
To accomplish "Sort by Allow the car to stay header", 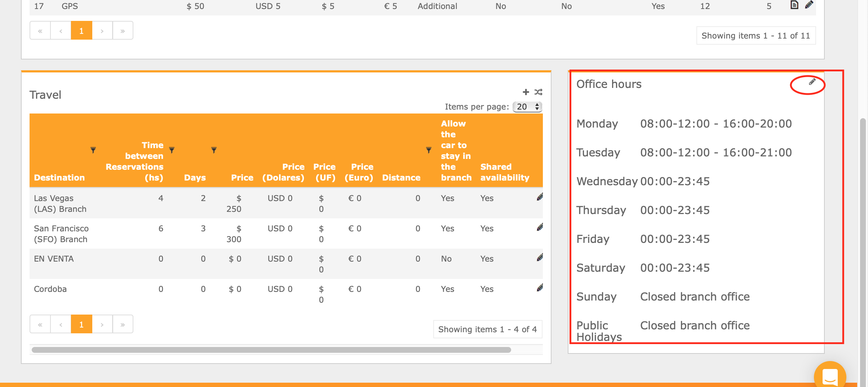I will 456,151.
